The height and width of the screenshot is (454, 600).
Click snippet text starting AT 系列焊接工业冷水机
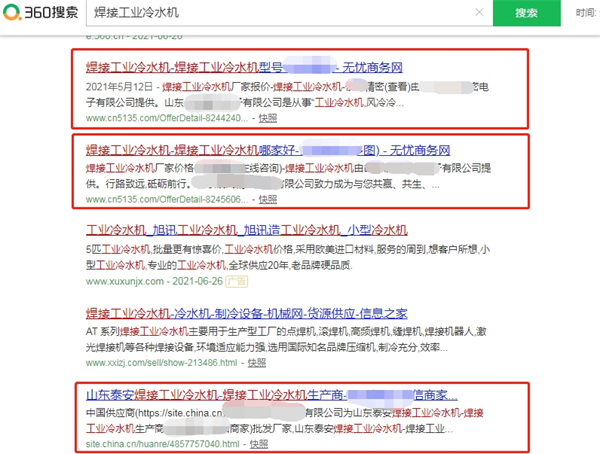click(286, 339)
